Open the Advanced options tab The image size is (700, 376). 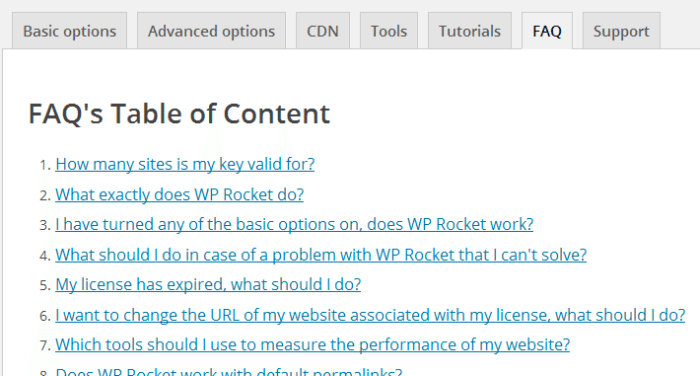coord(212,31)
